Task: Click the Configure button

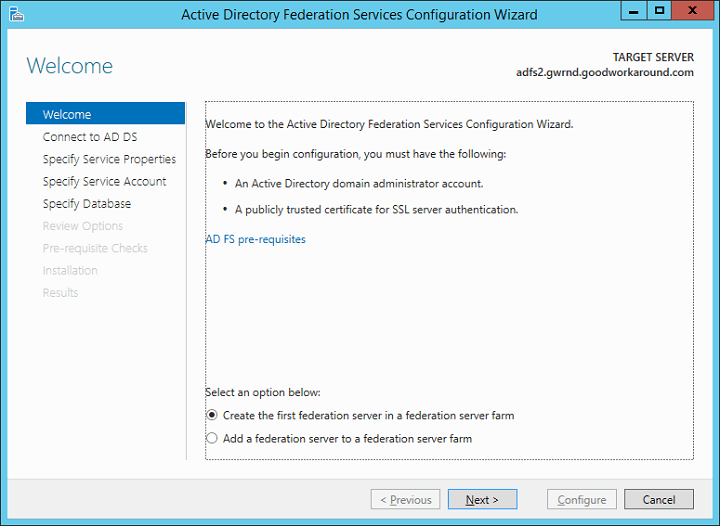Action: [x=581, y=500]
